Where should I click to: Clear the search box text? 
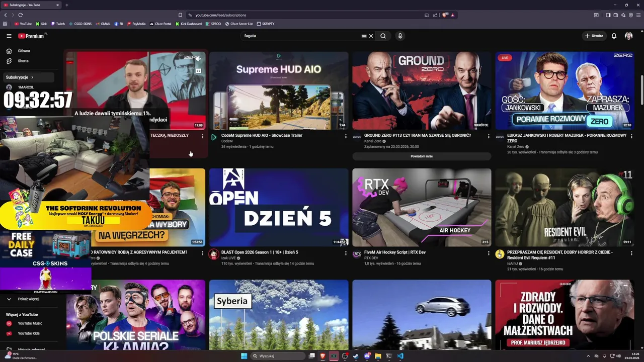click(371, 36)
